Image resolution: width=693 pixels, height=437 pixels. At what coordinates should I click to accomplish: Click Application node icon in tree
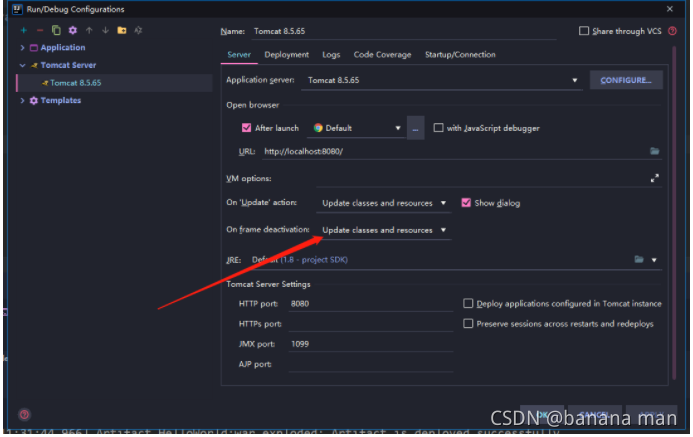click(x=34, y=48)
